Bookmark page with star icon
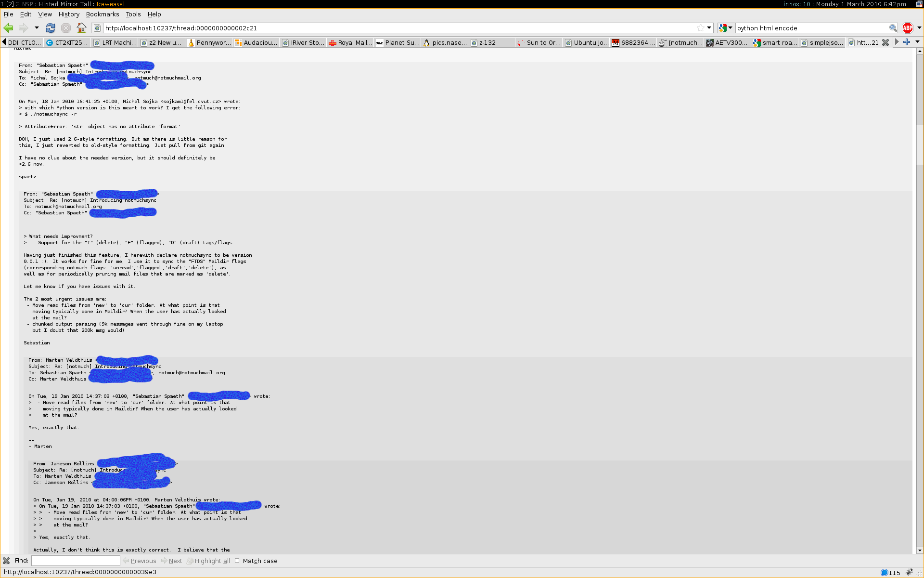Viewport: 924px width, 578px height. click(701, 28)
